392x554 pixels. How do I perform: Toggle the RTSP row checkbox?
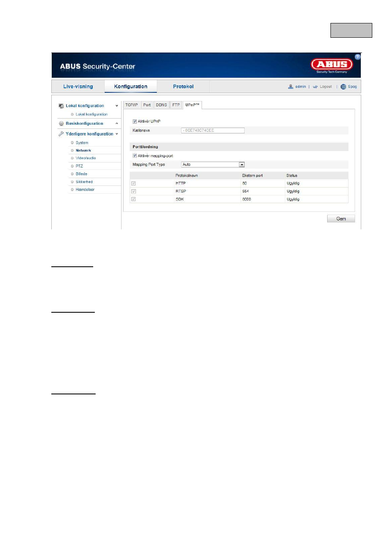coord(133,191)
